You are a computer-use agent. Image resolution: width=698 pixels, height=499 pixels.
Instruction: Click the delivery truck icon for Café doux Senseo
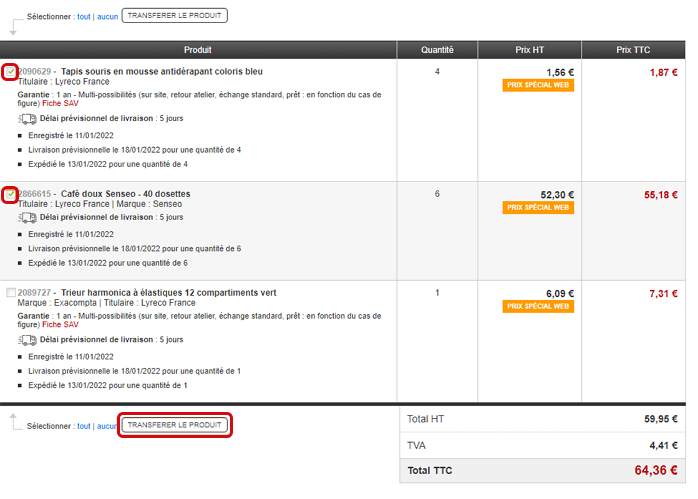tap(27, 217)
